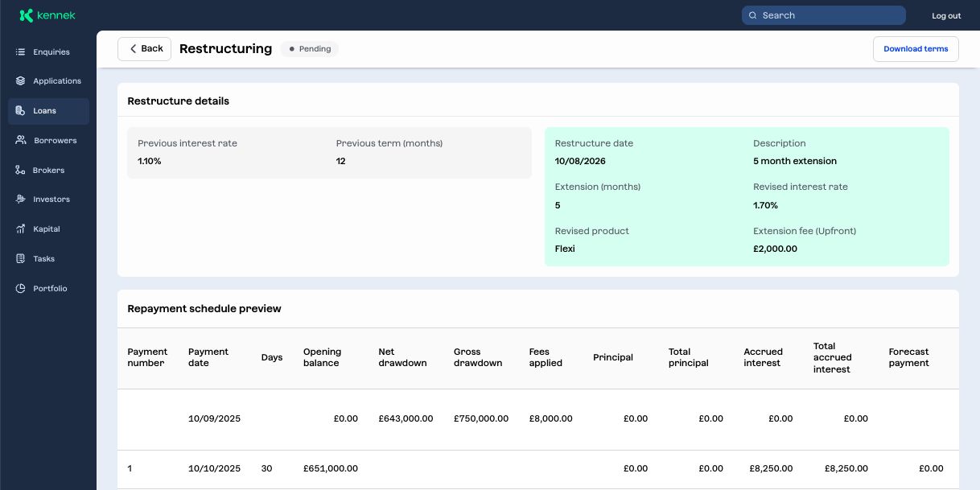The height and width of the screenshot is (490, 980).
Task: Click the Payment date column header
Action: [208, 357]
